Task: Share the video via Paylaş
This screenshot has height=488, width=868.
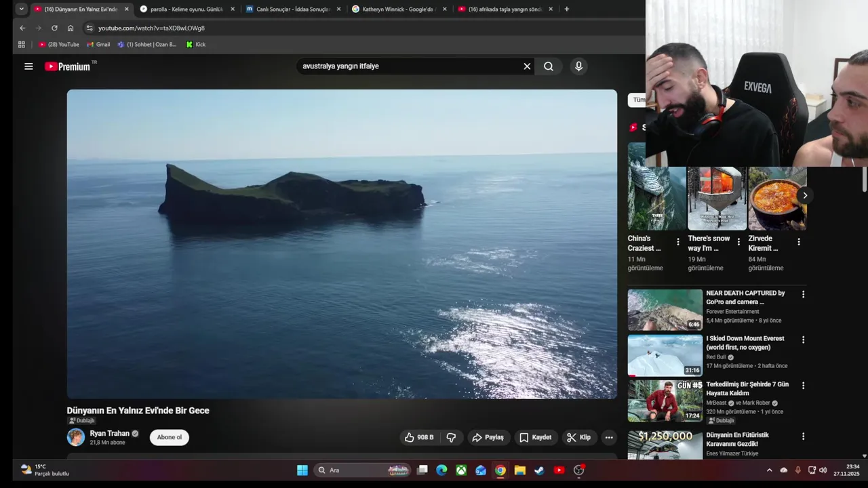Action: [488, 437]
